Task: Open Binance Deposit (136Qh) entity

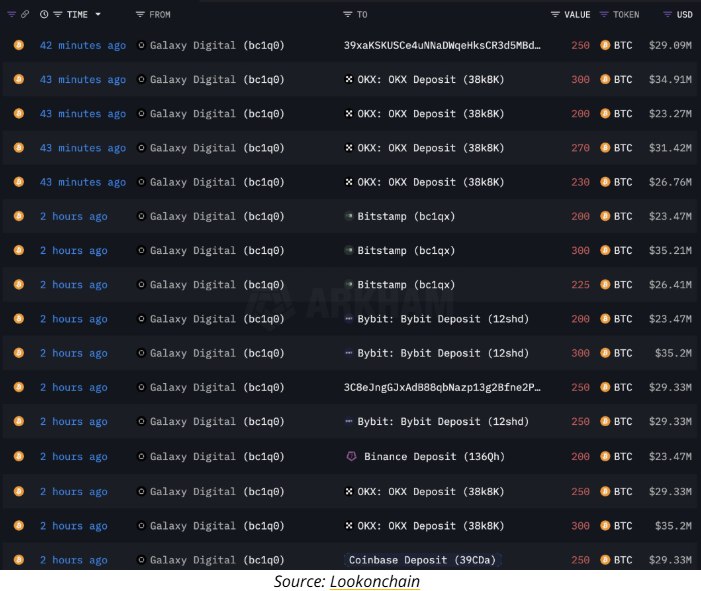Action: [434, 456]
